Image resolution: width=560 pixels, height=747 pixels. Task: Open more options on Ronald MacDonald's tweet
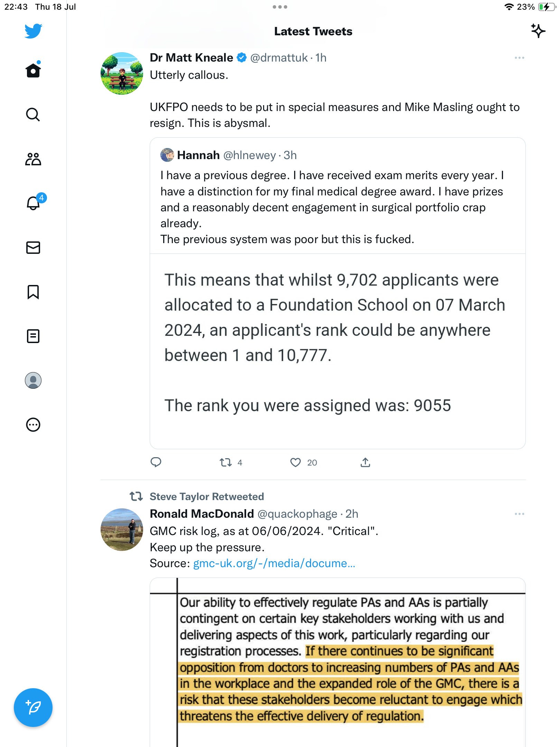click(x=519, y=514)
